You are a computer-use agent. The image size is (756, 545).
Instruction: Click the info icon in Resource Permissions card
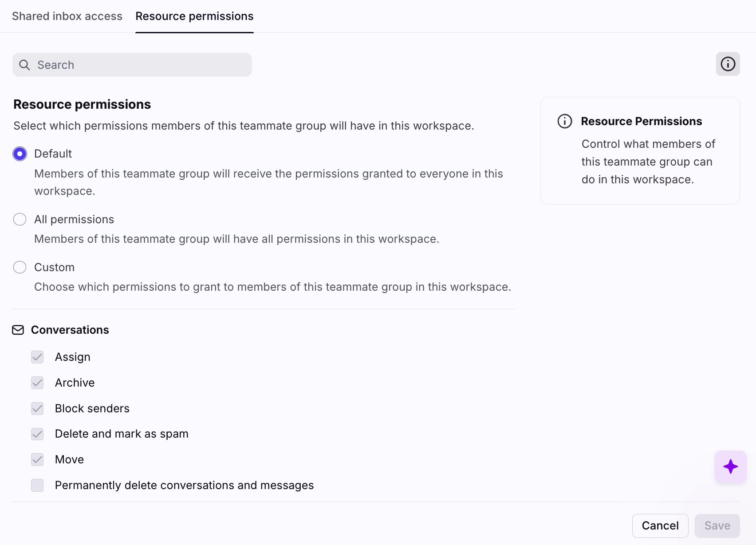click(564, 121)
